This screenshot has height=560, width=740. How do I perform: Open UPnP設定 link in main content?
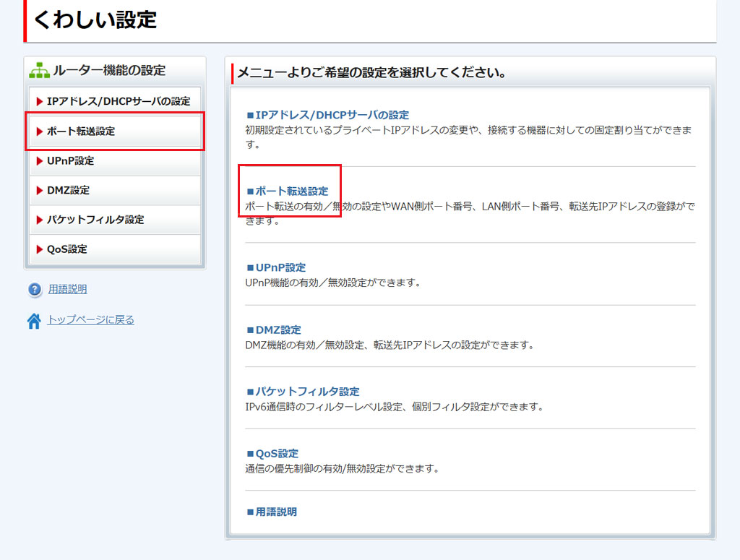pyautogui.click(x=280, y=267)
